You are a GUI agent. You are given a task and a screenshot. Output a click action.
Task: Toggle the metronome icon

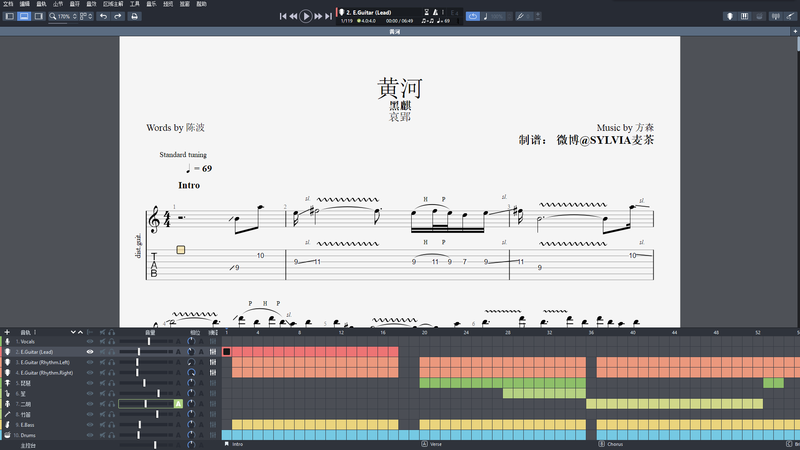[435, 12]
